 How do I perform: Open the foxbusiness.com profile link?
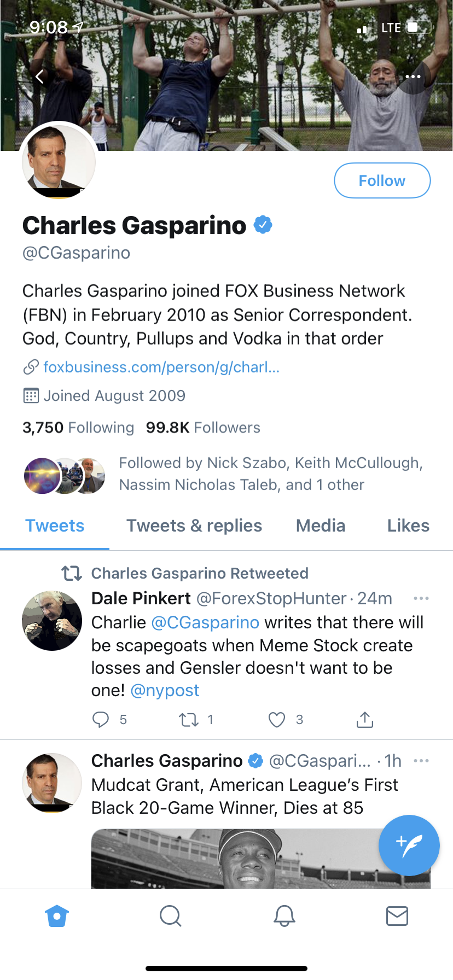pos(161,367)
